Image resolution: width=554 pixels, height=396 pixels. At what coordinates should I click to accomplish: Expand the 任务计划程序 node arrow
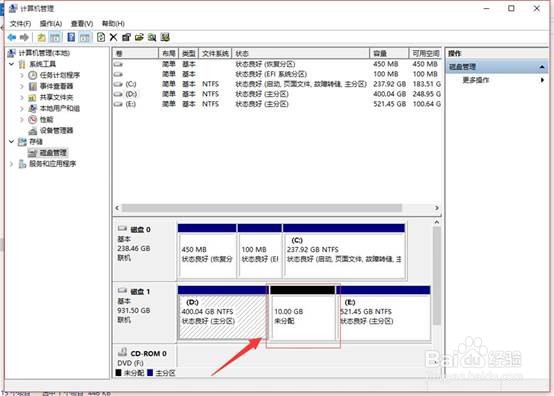pos(22,75)
